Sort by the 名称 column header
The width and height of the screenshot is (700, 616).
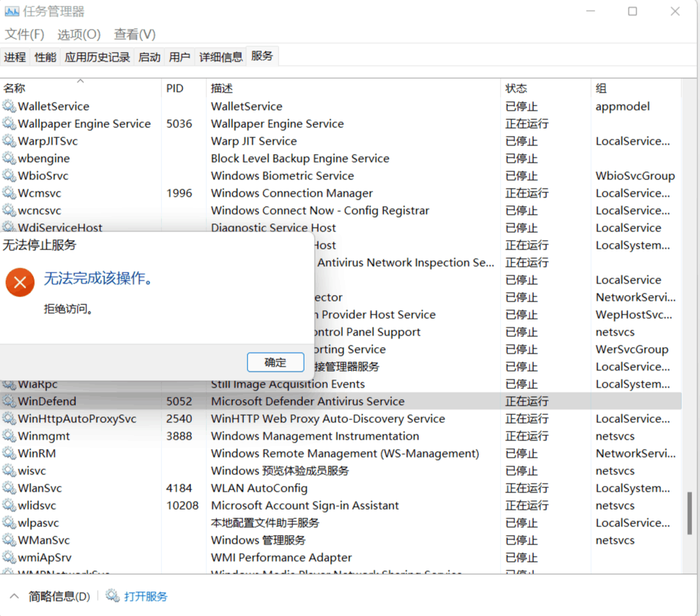[x=80, y=88]
